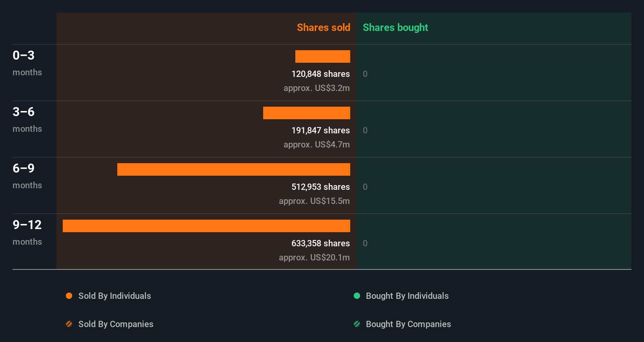Screen dimensions: 644x342
Task: Click the 3–6 months row label
Action: click(x=27, y=120)
